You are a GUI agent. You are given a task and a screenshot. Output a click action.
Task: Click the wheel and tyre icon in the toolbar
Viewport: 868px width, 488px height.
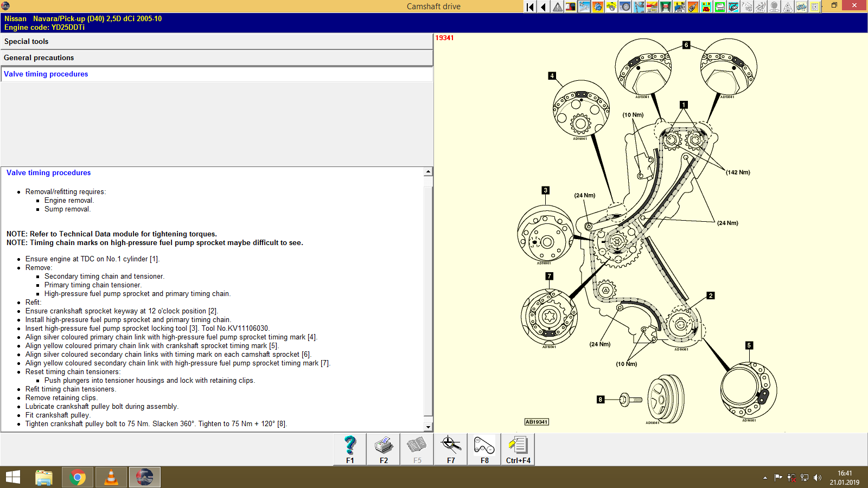(625, 7)
